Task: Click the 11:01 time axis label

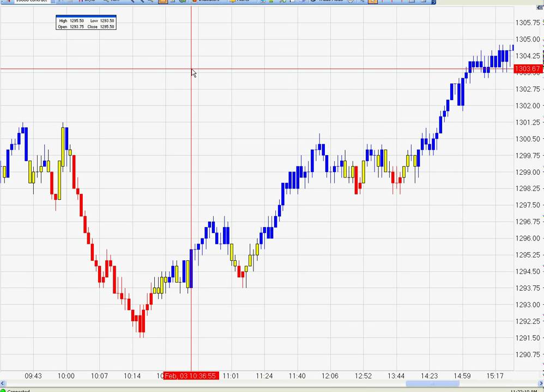Action: point(231,376)
